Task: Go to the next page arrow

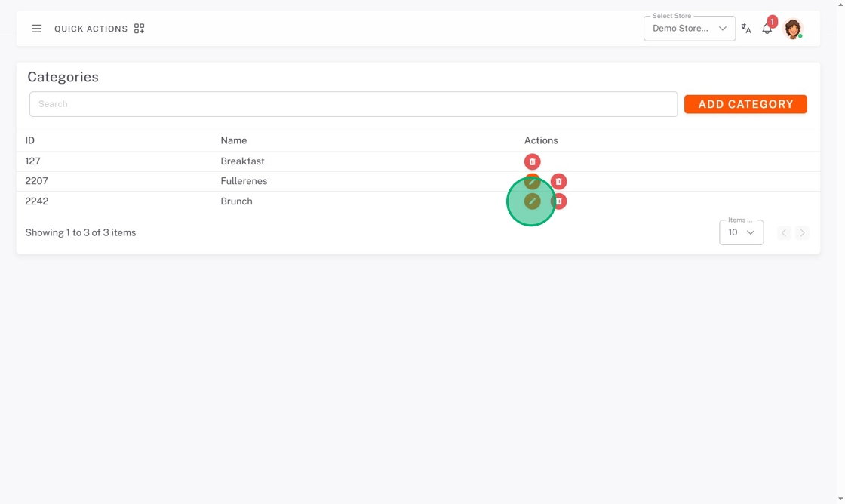Action: tap(802, 233)
